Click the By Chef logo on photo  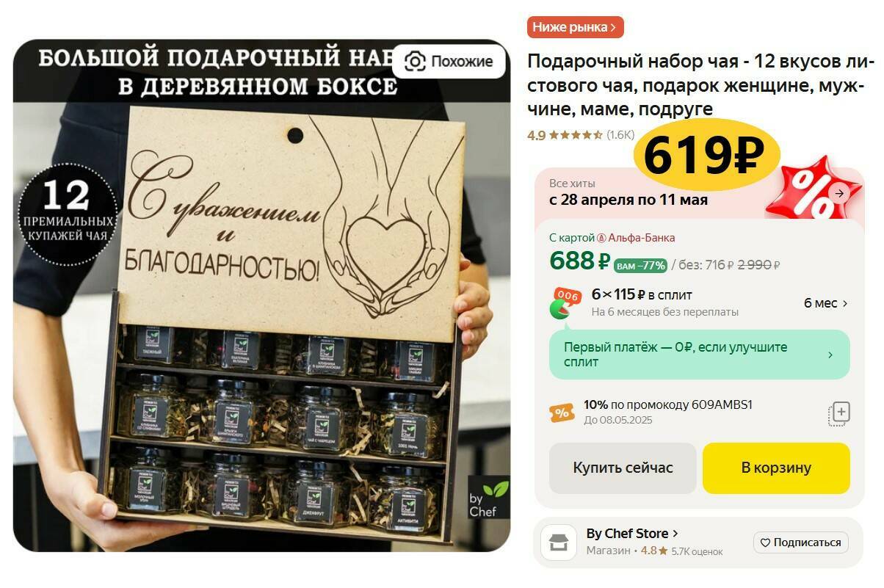(488, 498)
